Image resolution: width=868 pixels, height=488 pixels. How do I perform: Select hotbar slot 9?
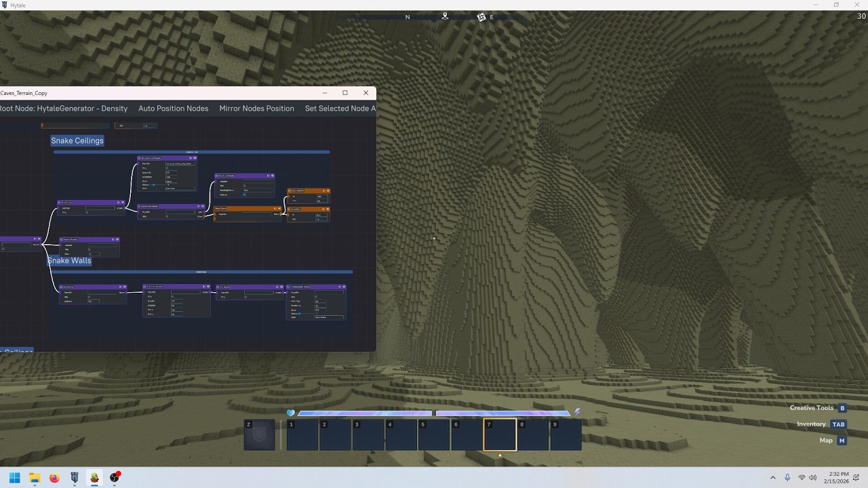coord(566,434)
